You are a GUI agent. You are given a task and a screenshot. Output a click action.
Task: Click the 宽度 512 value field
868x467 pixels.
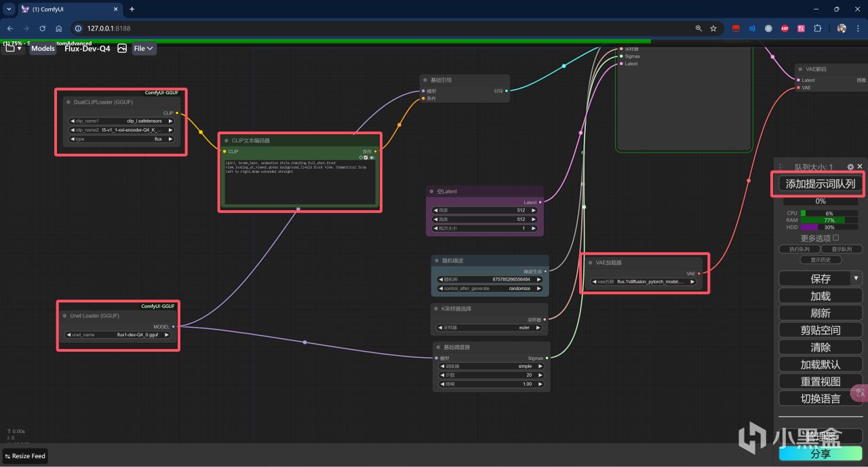pyautogui.click(x=485, y=210)
